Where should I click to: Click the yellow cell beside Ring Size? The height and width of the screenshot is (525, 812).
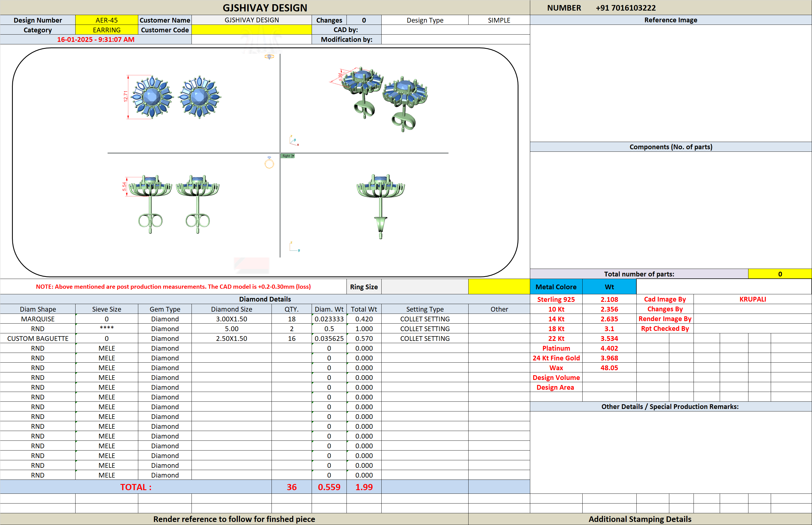coord(499,287)
